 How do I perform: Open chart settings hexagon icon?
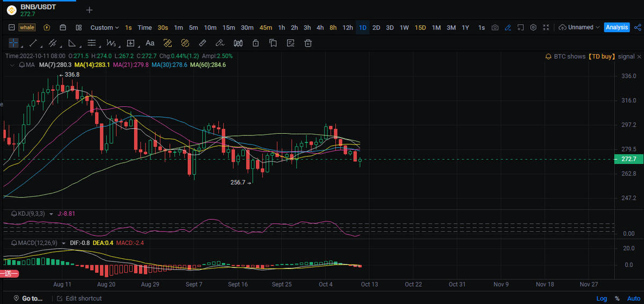click(x=533, y=27)
